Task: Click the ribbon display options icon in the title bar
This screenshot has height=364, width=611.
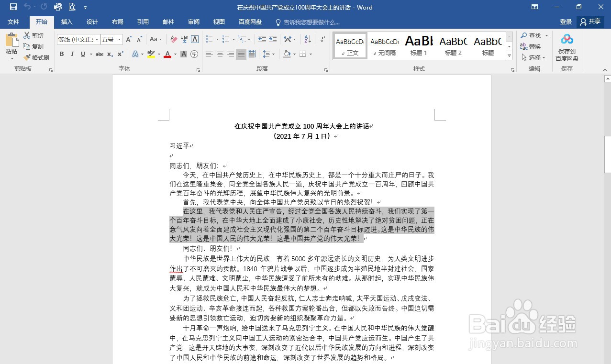Action: (534, 7)
